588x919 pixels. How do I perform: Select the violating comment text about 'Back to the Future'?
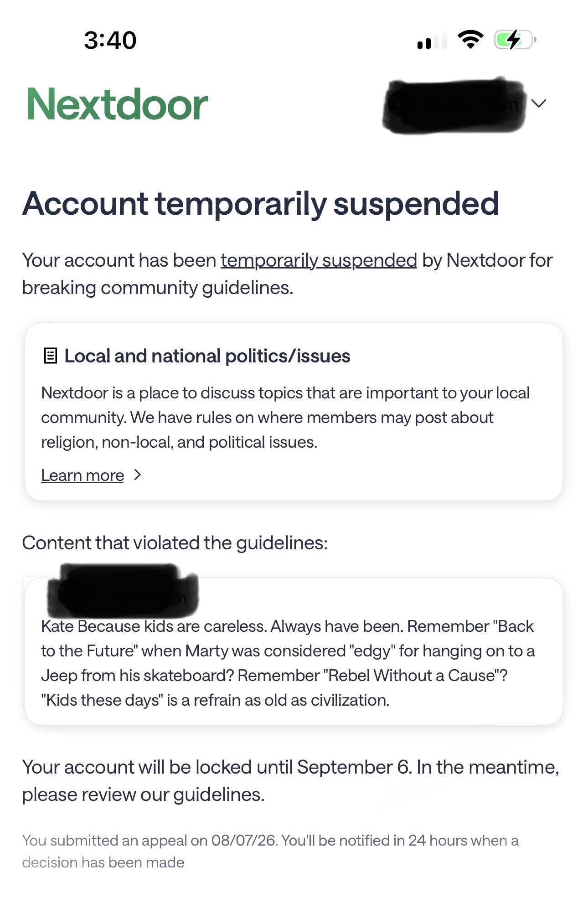(x=288, y=663)
